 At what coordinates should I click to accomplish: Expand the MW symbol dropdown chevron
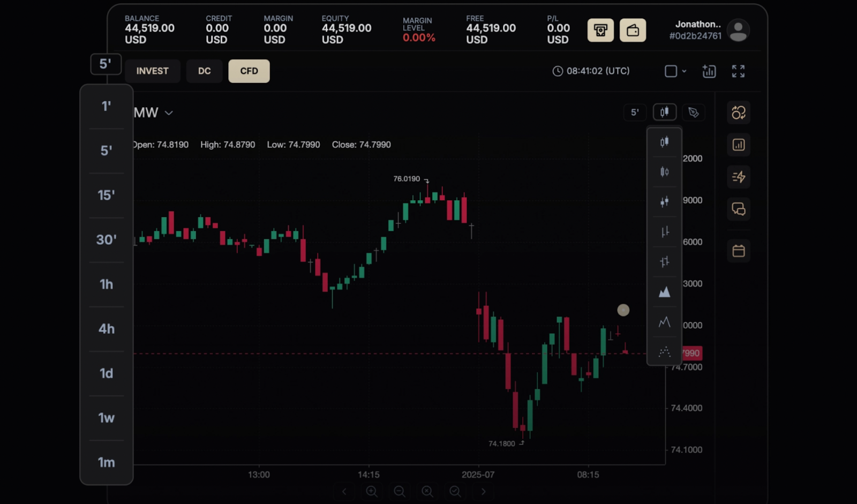click(x=169, y=113)
